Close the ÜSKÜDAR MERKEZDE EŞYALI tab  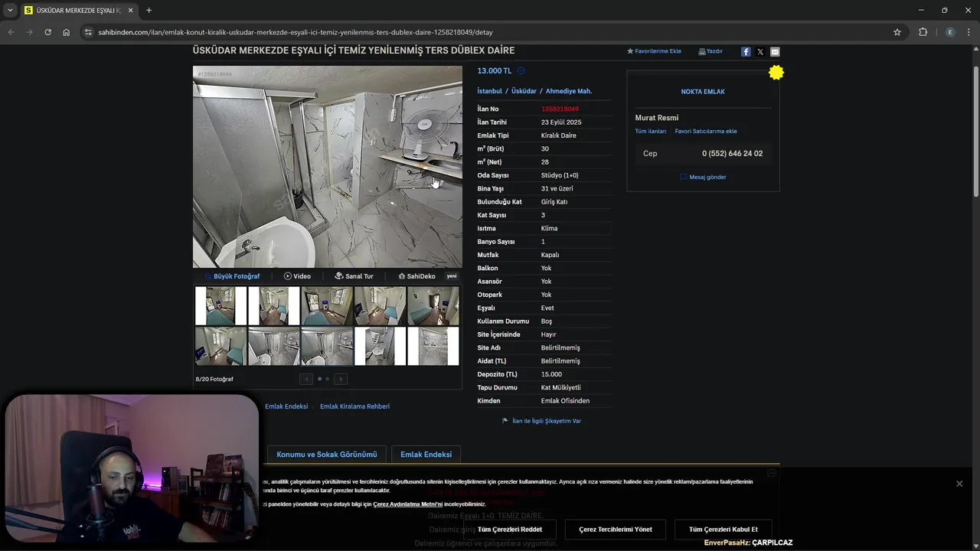pos(130,11)
